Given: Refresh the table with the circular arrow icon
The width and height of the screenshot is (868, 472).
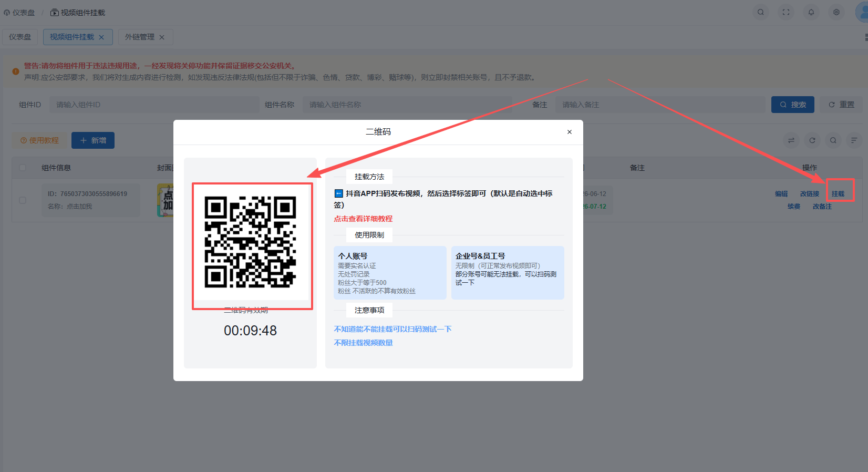Looking at the screenshot, I should tap(812, 140).
